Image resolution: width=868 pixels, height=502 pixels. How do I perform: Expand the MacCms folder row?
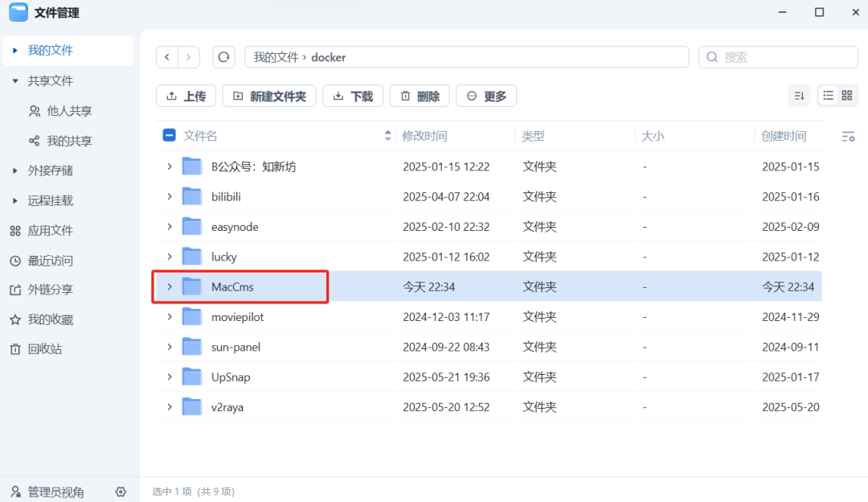170,286
